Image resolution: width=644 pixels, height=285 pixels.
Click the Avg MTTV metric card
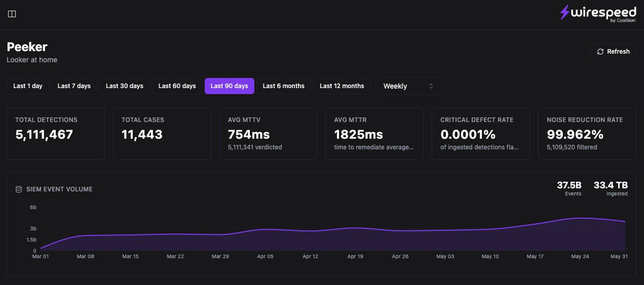point(269,134)
